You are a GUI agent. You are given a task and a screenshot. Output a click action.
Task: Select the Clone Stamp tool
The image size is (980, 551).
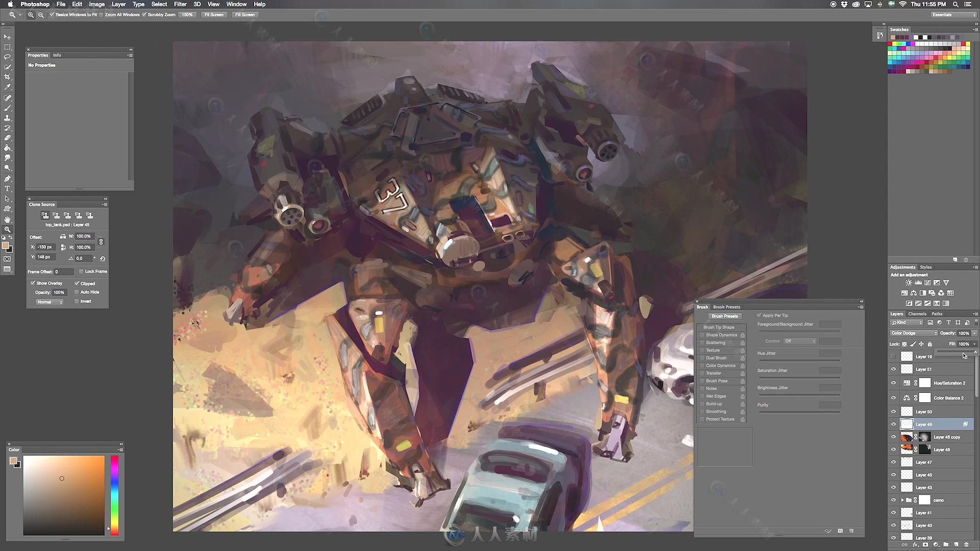pos(7,118)
